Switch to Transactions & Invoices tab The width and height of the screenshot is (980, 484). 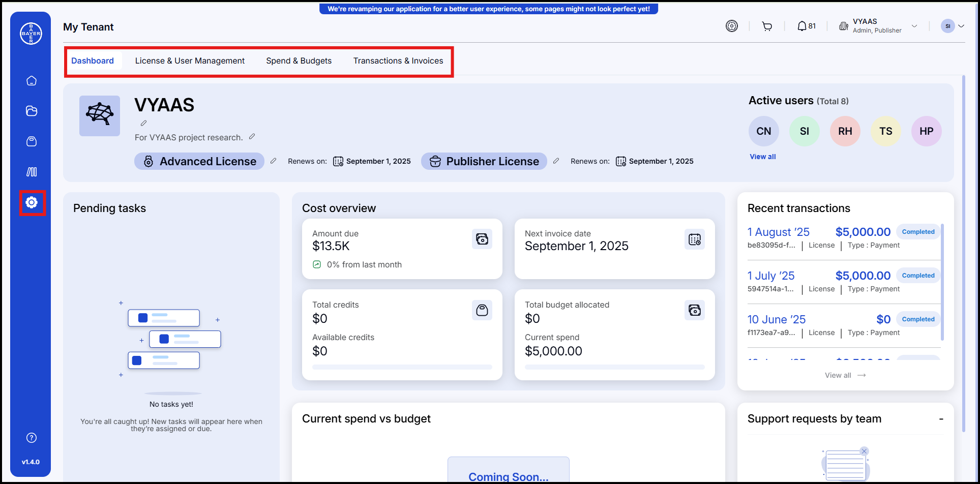(x=398, y=60)
